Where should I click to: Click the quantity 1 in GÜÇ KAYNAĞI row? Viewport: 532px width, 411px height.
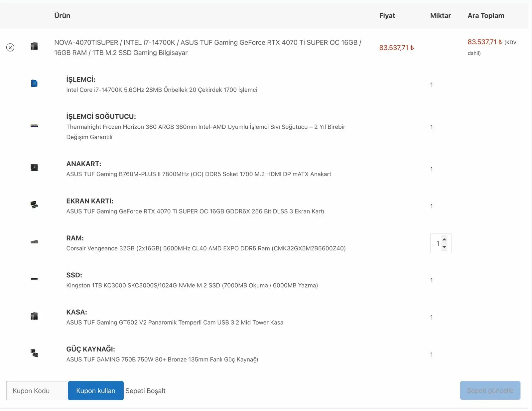coord(432,354)
